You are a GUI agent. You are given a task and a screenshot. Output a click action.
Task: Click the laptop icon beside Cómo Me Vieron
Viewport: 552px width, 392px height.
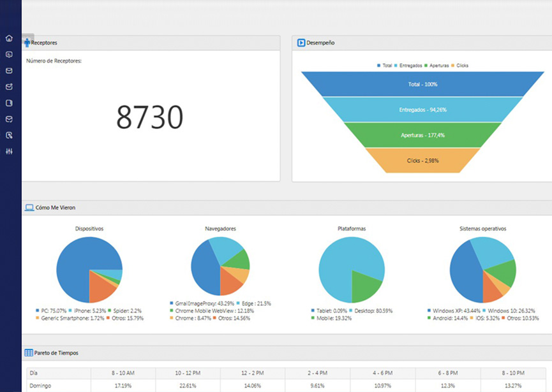click(x=29, y=208)
